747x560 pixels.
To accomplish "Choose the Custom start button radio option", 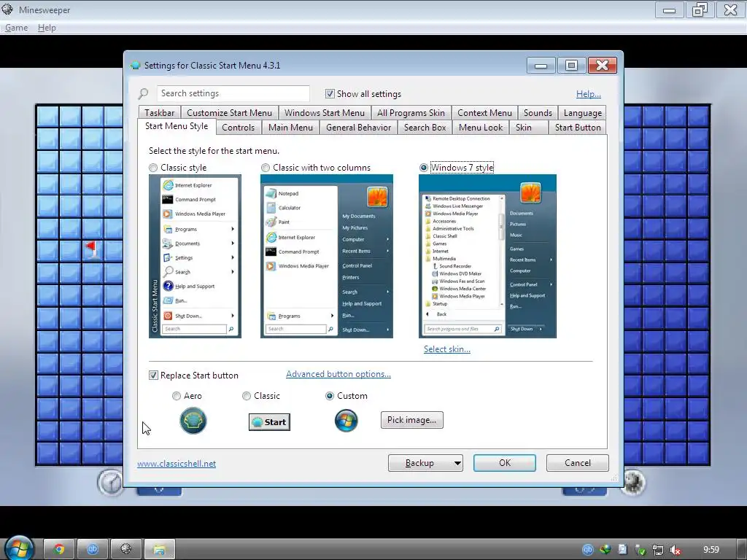I will coord(329,396).
